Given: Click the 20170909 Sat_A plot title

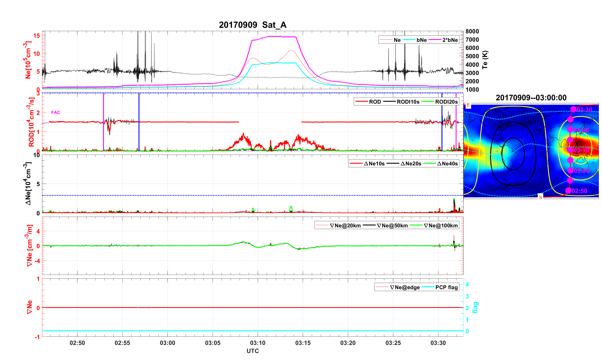Looking at the screenshot, I should [253, 25].
